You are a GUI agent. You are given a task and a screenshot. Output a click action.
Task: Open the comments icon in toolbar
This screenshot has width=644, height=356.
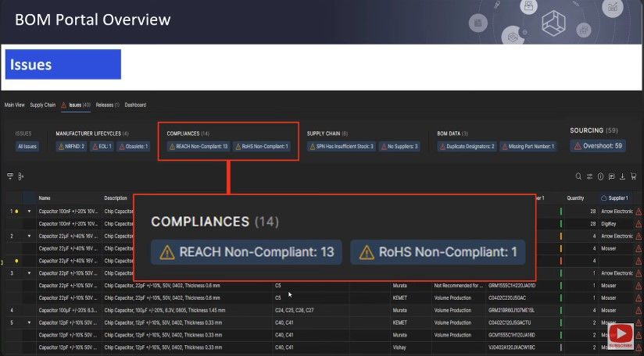click(611, 176)
